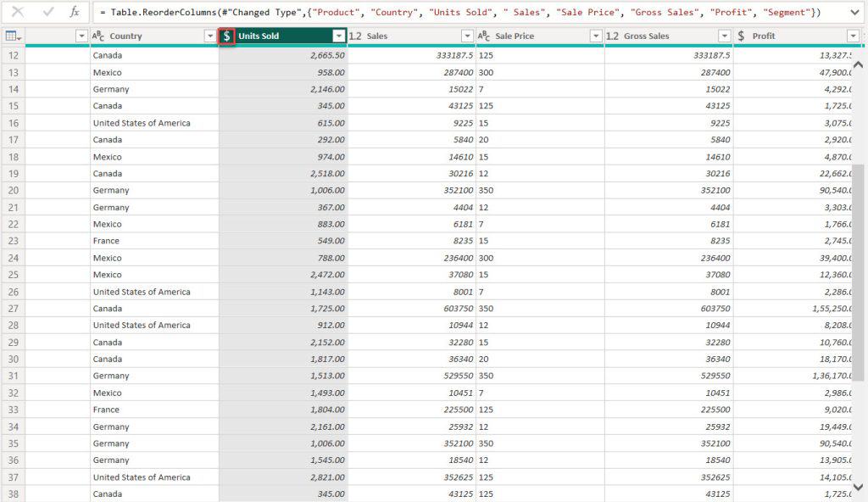Click Profit cell in row 36 (Germany, 1,545.00)
This screenshot has width=868, height=502.
click(793, 460)
